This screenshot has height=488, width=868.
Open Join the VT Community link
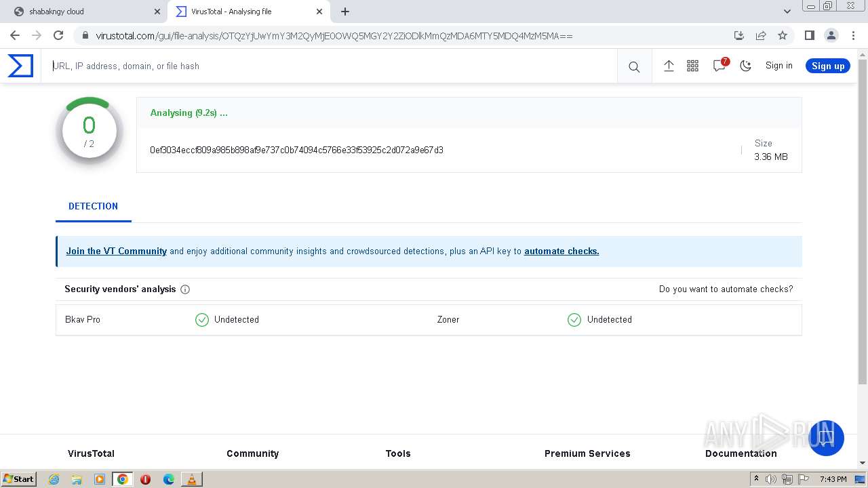116,251
